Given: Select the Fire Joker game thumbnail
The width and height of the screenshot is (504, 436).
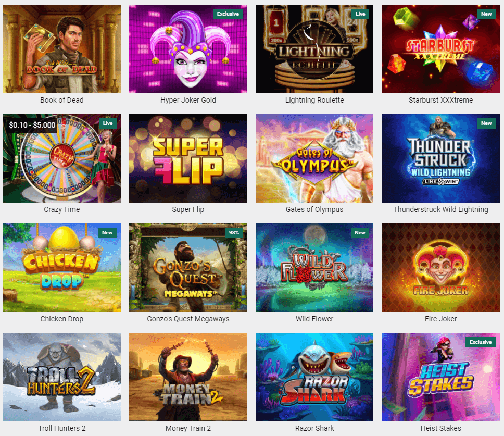Looking at the screenshot, I should coord(440,268).
